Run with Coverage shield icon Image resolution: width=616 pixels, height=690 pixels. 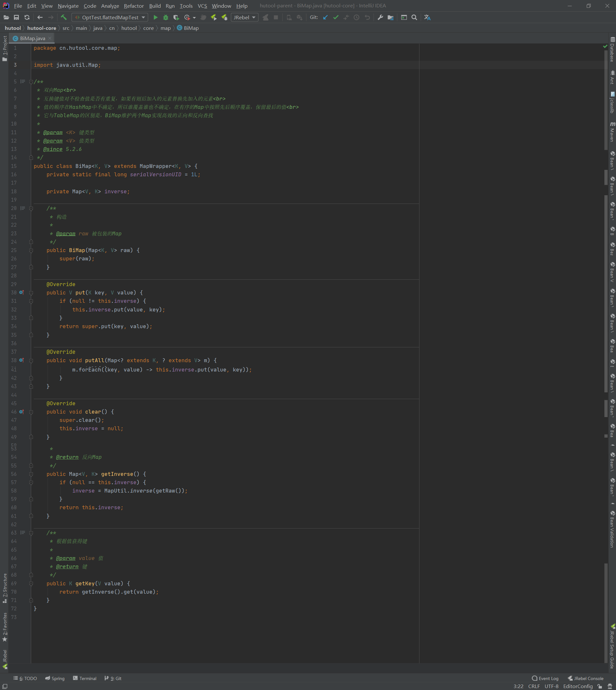pyautogui.click(x=176, y=17)
